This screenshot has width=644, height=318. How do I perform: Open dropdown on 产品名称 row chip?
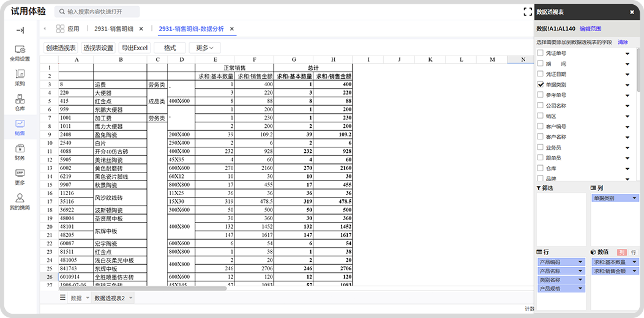point(580,271)
